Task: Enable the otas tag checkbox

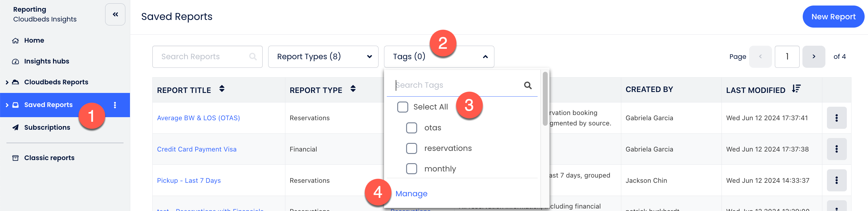Action: [x=411, y=128]
